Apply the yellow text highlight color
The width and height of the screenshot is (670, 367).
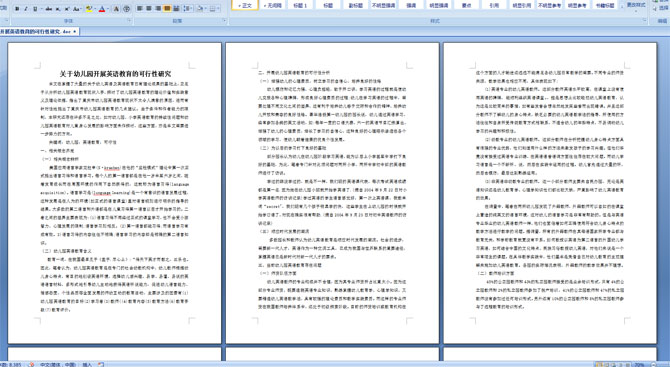[x=89, y=9]
